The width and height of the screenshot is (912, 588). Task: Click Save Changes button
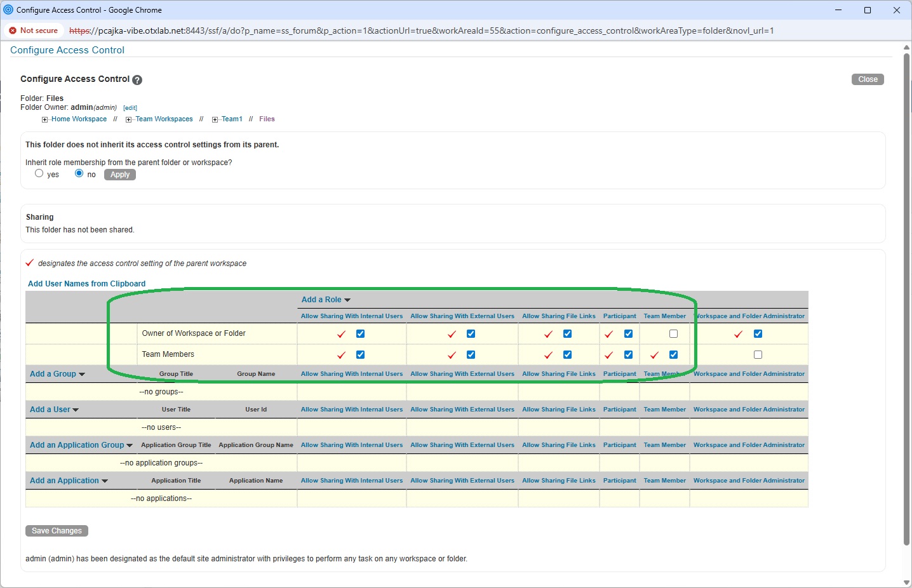[57, 531]
